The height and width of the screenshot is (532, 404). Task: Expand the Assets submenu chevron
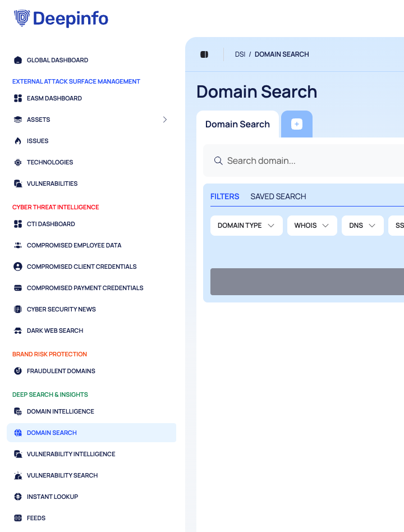pyautogui.click(x=165, y=120)
